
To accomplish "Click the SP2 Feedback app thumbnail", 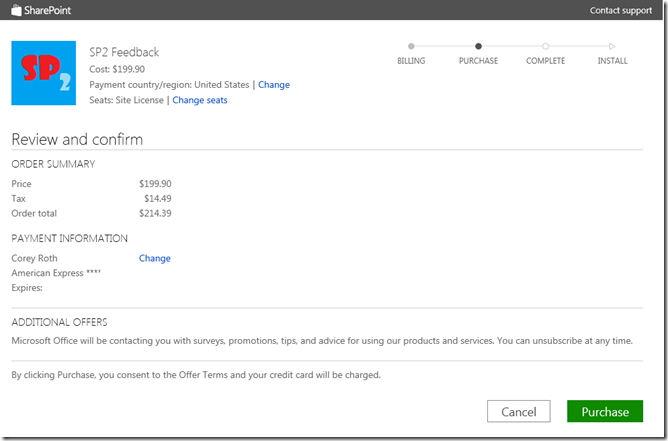I will click(43, 73).
